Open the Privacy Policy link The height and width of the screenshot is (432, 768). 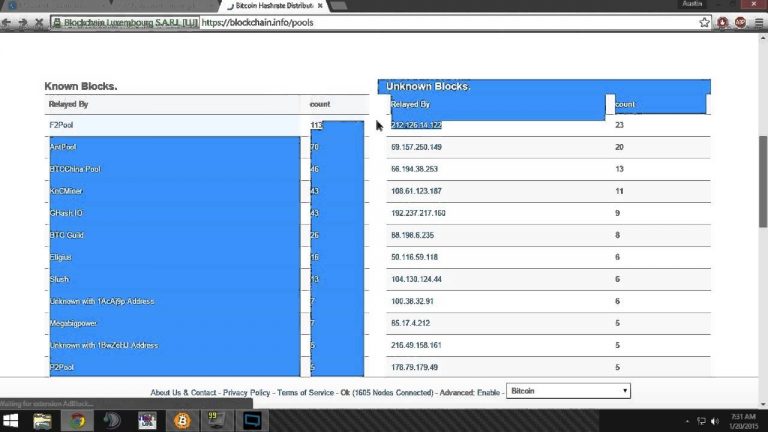[x=246, y=393]
